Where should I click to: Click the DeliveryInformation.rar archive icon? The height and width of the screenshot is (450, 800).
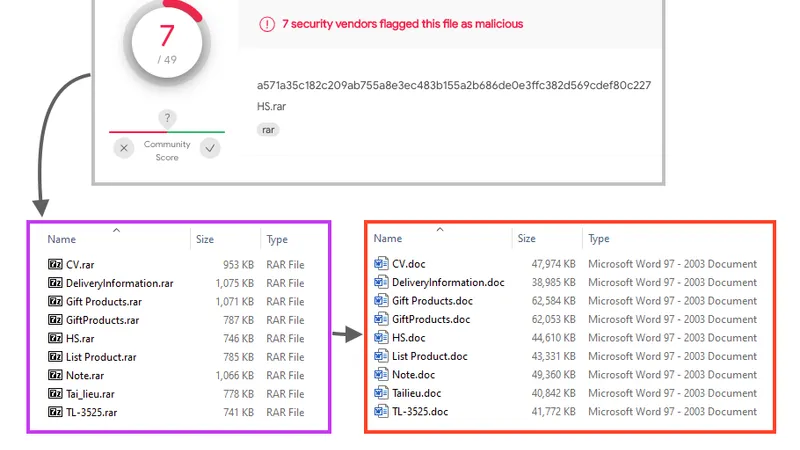point(55,283)
